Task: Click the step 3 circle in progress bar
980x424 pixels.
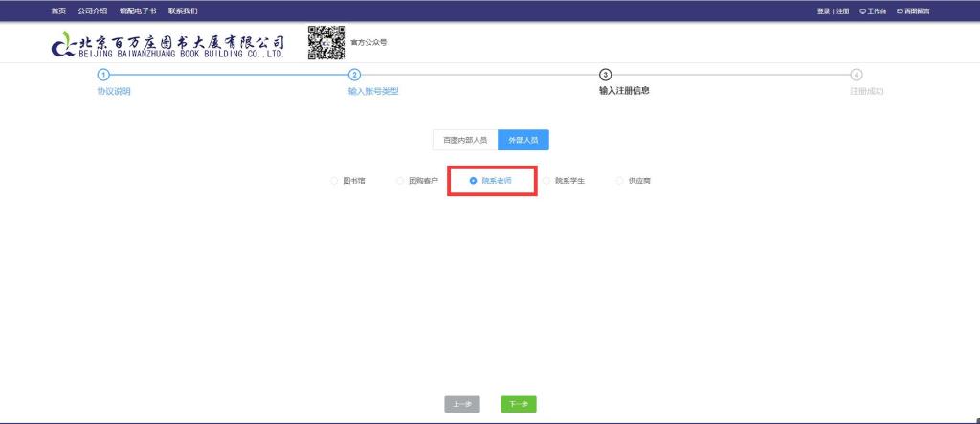Action: [x=605, y=75]
